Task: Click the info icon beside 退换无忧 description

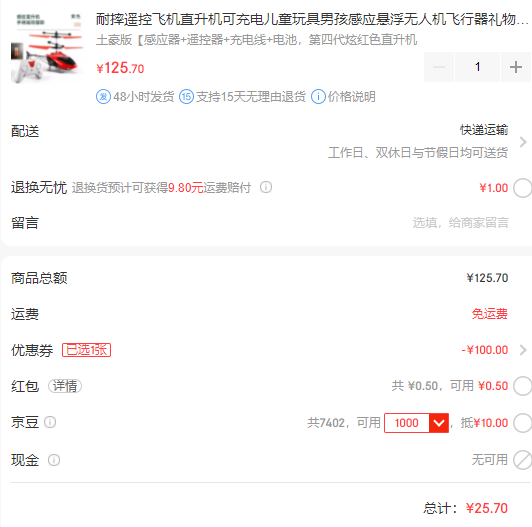Action: click(266, 187)
